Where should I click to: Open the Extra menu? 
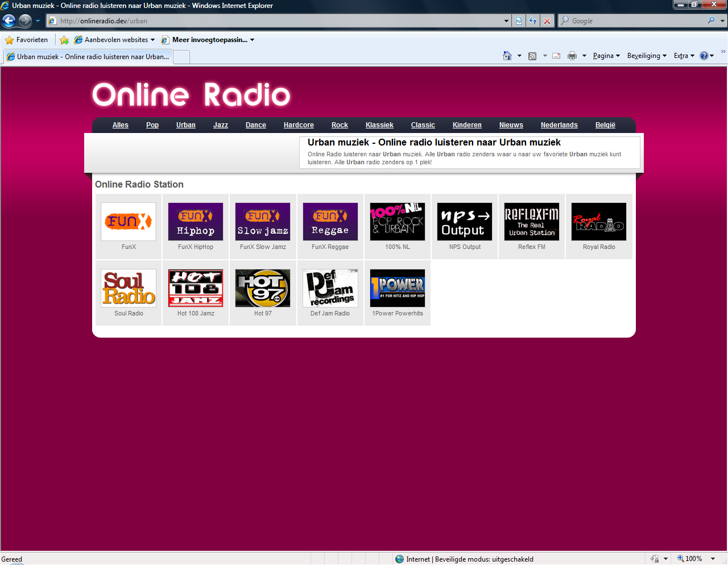pyautogui.click(x=684, y=56)
